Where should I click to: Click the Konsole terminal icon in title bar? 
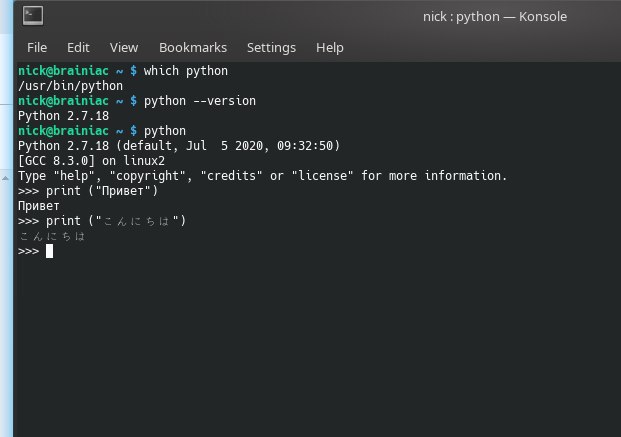click(x=33, y=16)
